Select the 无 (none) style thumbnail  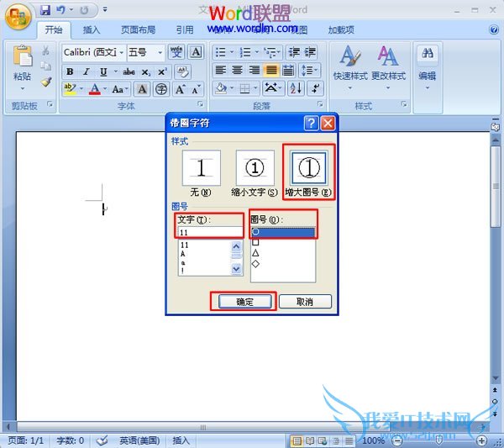pyautogui.click(x=202, y=167)
